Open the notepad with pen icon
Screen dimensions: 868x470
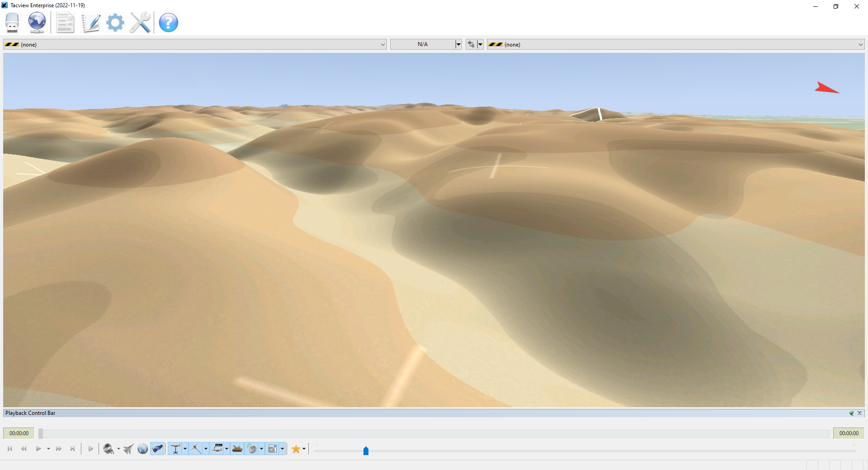(x=91, y=23)
